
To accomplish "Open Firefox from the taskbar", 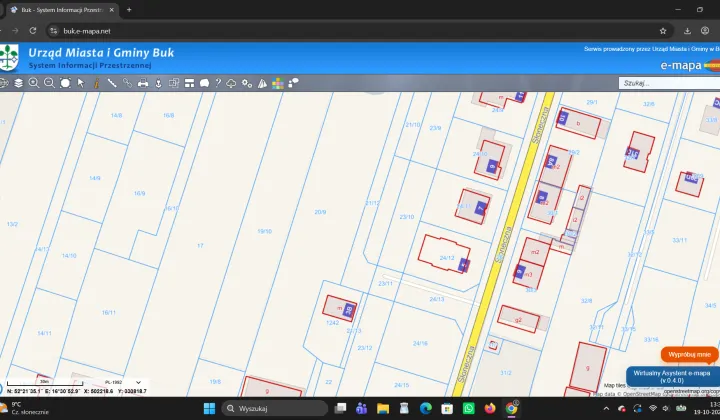I will [490, 408].
